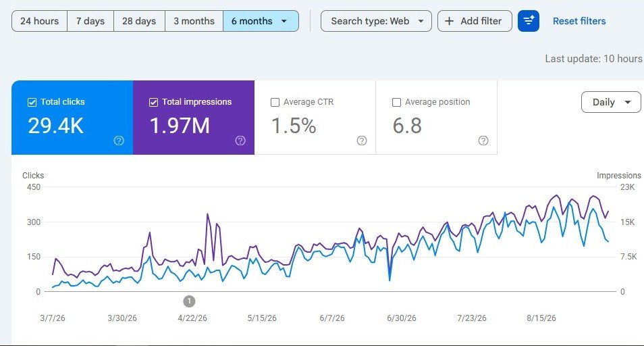Click the Add filter button

[475, 21]
